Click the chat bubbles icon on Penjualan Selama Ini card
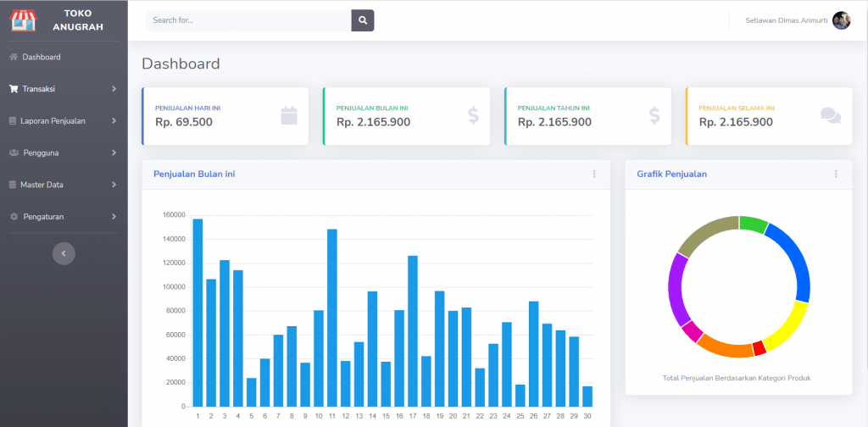 point(831,115)
